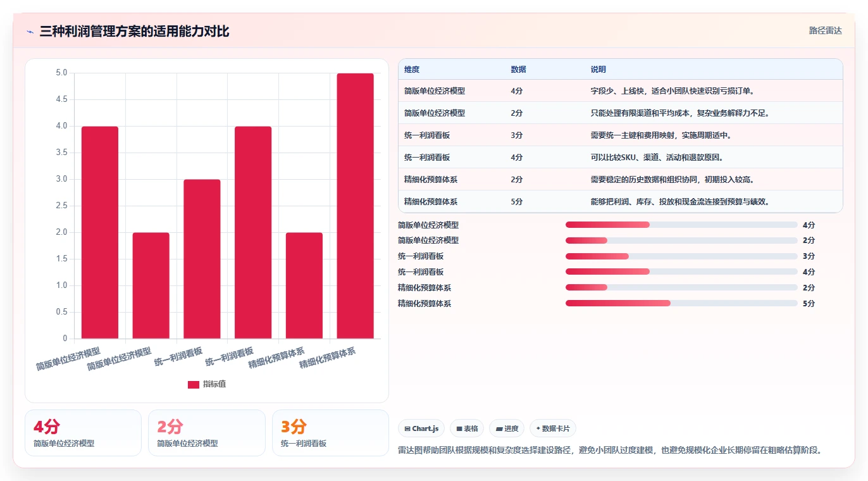This screenshot has width=868, height=481.
Task: Click the 三种利润管理方案的适用能力对比 heading
Action: pos(134,31)
